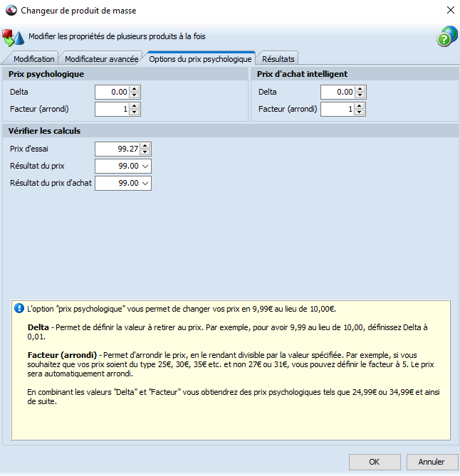Confirm with the OK button
460x476 pixels.
point(375,462)
